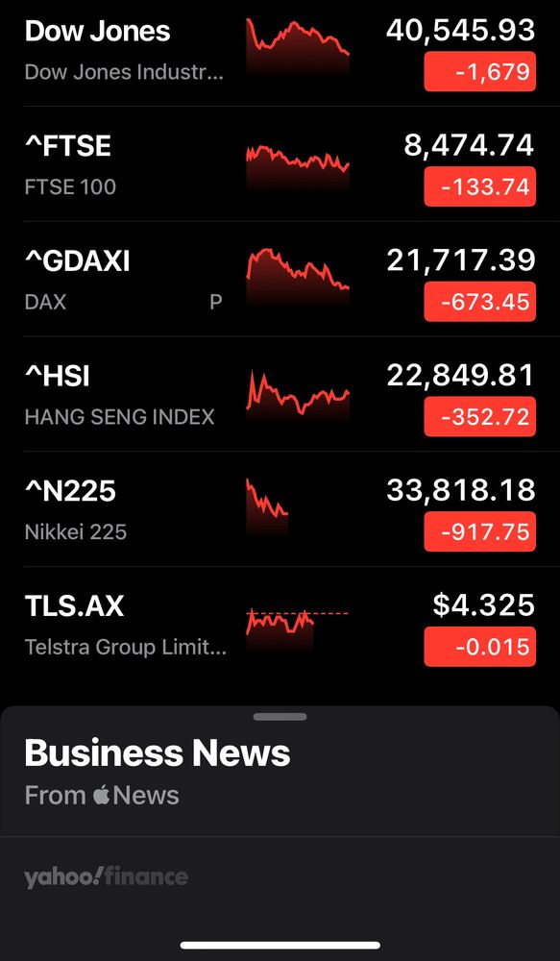Toggle Hang Seng -352.72 change display
Image resolution: width=560 pixels, height=961 pixels.
click(479, 417)
